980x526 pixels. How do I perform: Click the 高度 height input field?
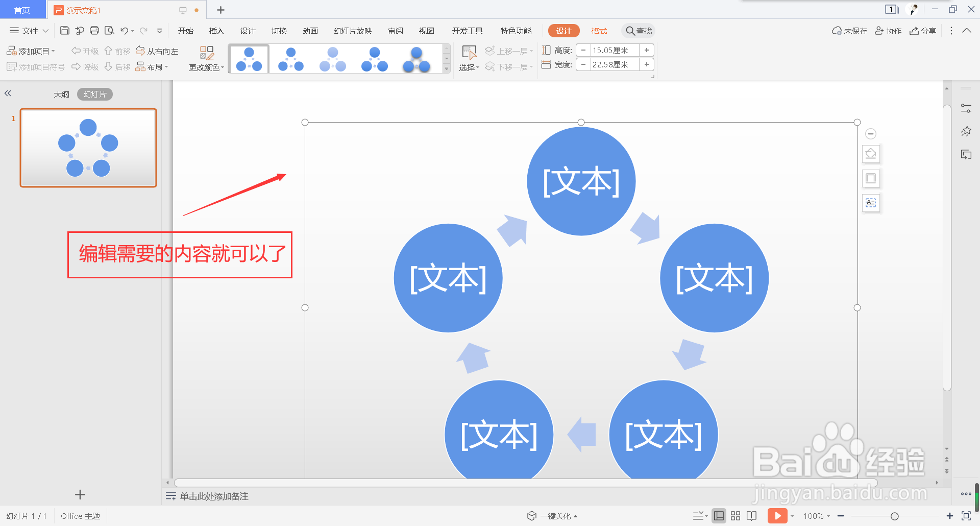pos(615,50)
